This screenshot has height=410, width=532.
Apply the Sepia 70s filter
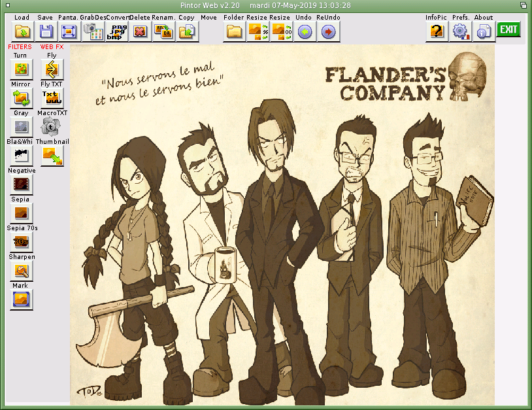tap(21, 242)
